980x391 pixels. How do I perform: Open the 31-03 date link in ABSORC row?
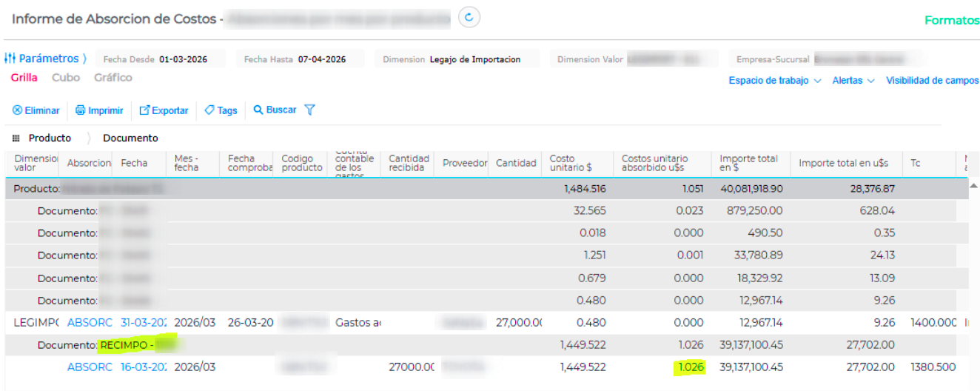click(142, 323)
